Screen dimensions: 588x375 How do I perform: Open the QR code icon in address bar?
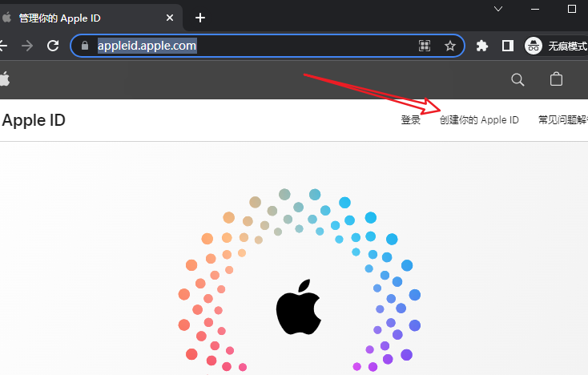pos(425,46)
